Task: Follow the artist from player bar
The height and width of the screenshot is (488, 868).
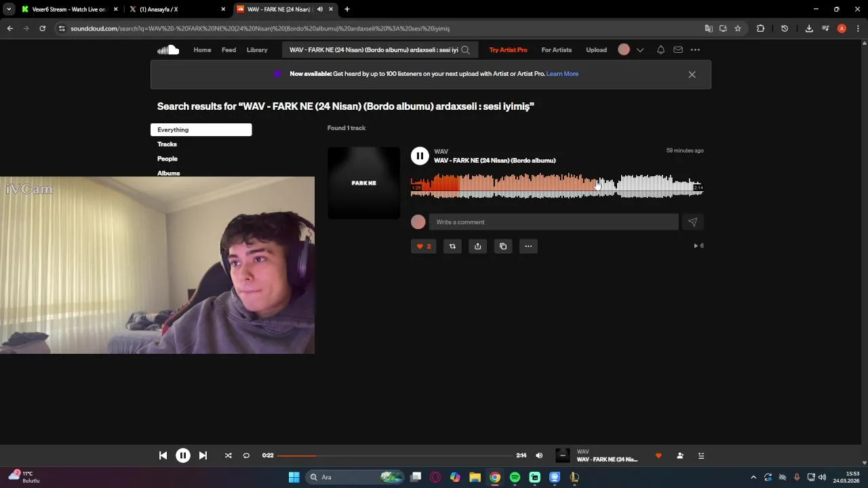Action: tap(680, 455)
